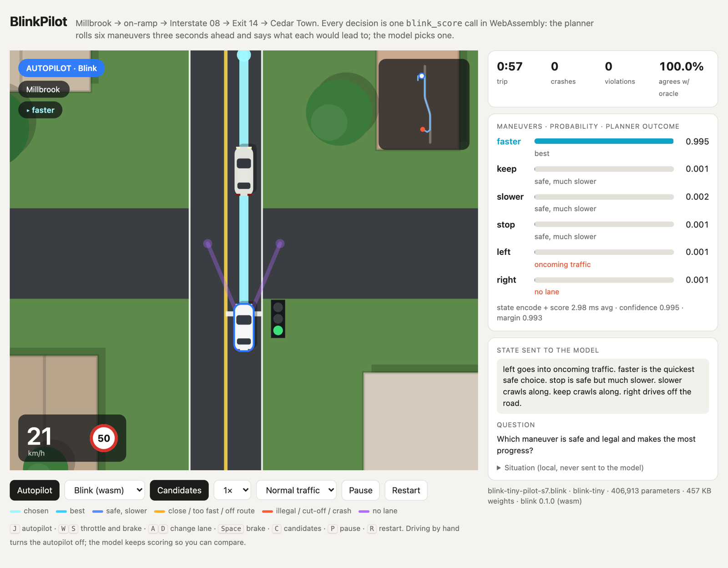Click the red illegal/crash legend swatch
The width and height of the screenshot is (728, 568).
click(268, 511)
